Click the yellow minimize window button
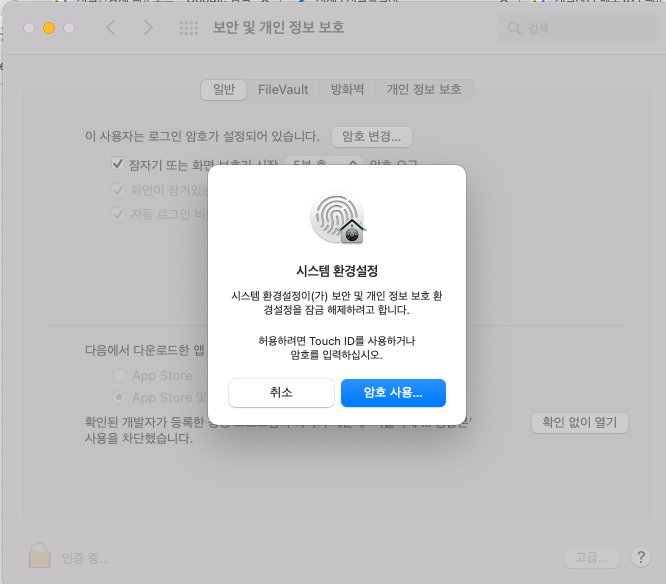Image resolution: width=666 pixels, height=584 pixels. (x=49, y=28)
